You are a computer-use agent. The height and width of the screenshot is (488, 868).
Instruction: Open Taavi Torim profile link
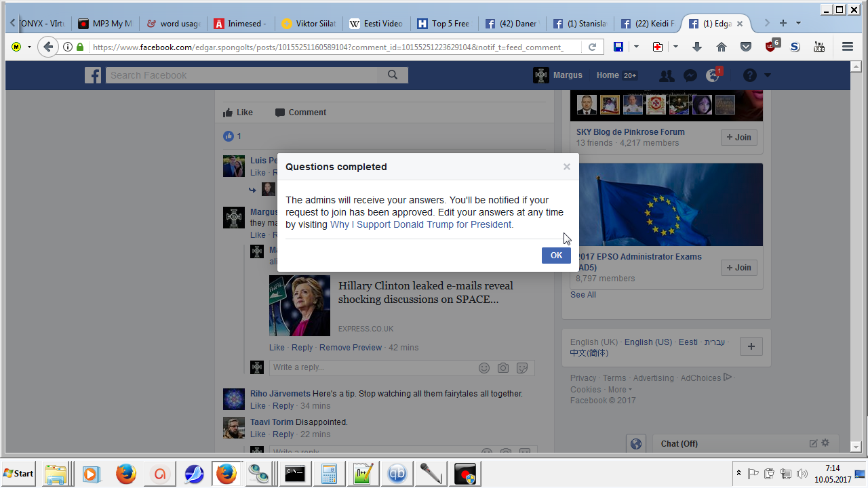[x=271, y=422]
